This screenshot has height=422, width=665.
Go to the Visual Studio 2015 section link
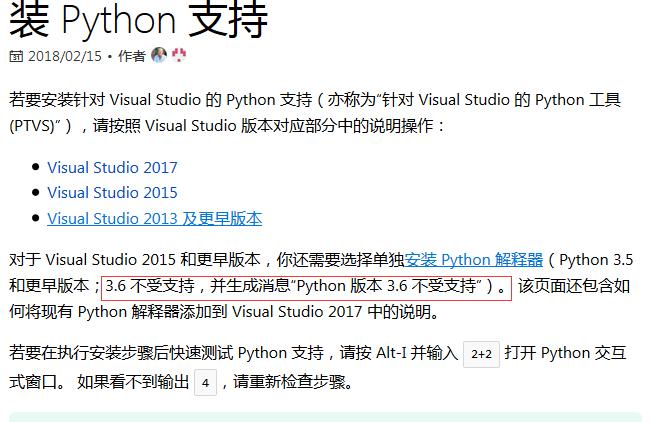click(x=112, y=193)
